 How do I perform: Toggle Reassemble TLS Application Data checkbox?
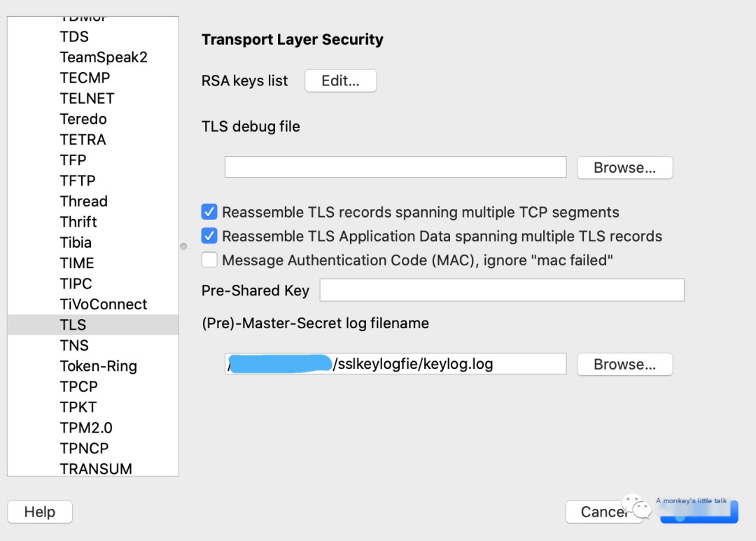[x=209, y=236]
